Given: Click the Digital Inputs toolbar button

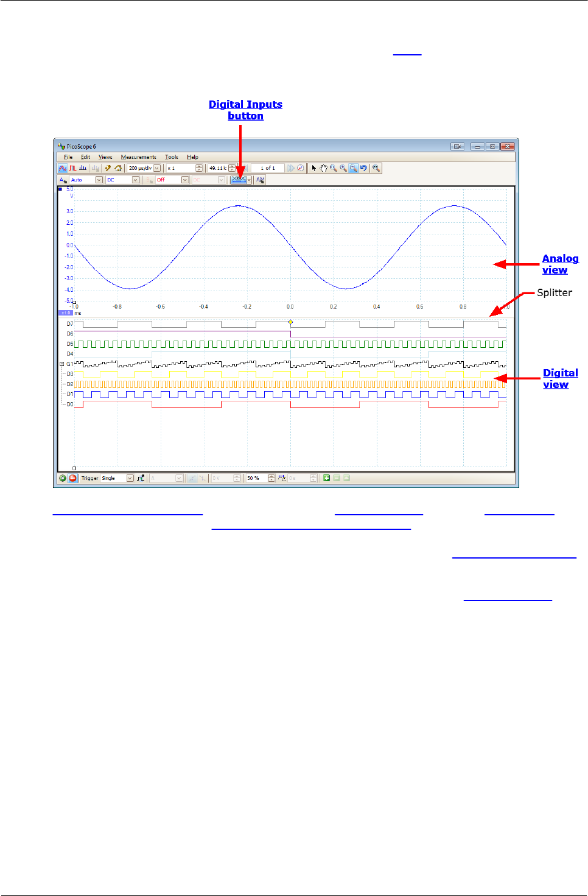Looking at the screenshot, I should pyautogui.click(x=239, y=180).
